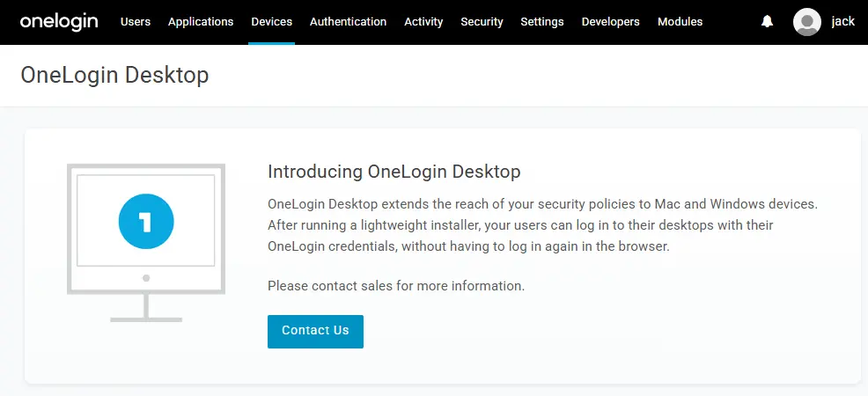This screenshot has height=396, width=868.
Task: Open the jack account menu
Action: [x=843, y=22]
